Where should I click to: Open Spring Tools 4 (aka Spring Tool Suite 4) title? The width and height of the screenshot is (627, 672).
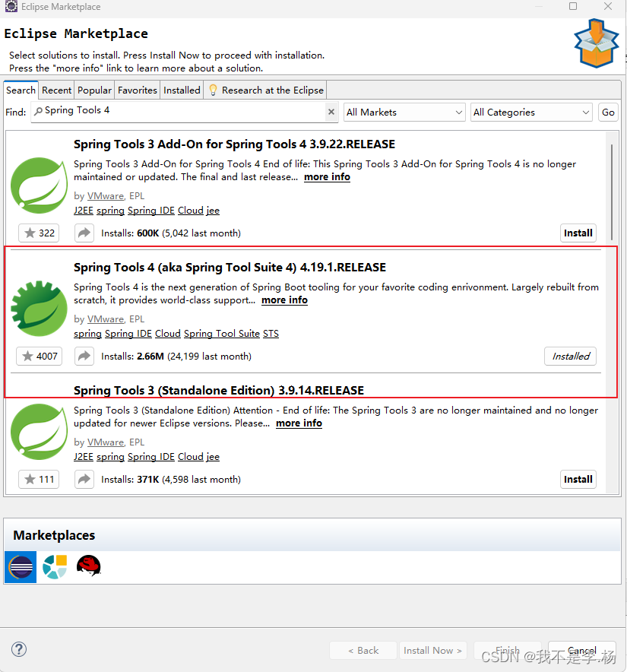[230, 268]
